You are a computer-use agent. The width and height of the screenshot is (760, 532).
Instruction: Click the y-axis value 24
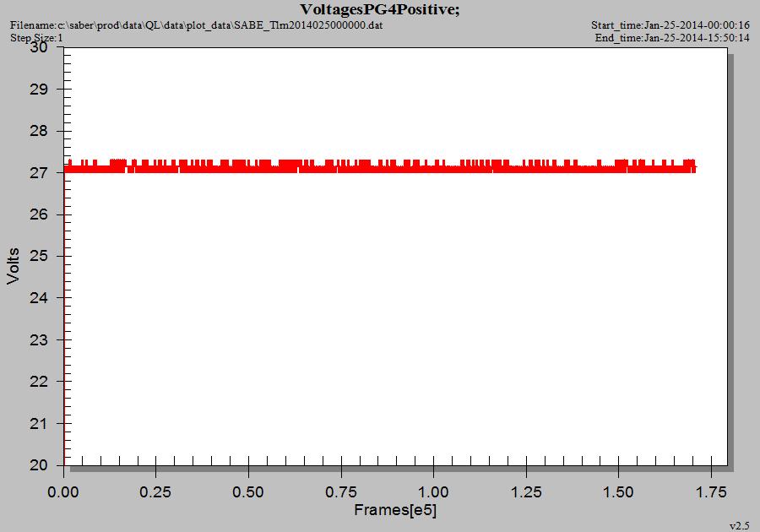click(x=39, y=298)
